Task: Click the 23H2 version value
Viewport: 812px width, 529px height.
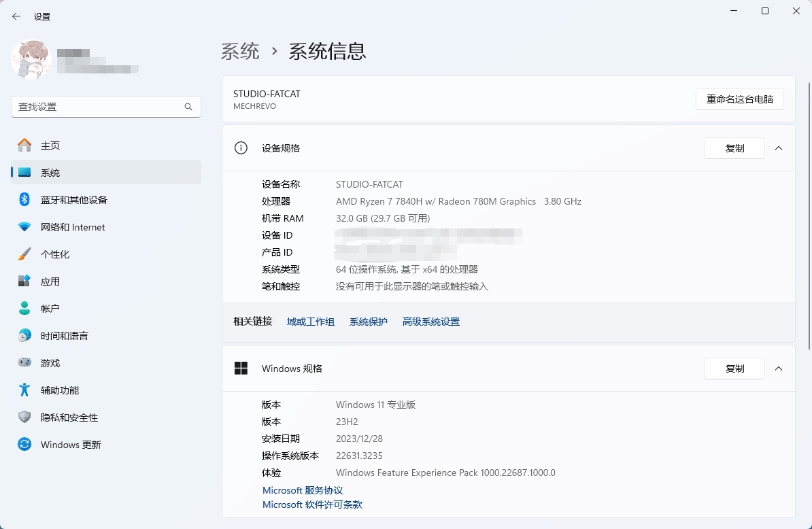Action: [347, 422]
